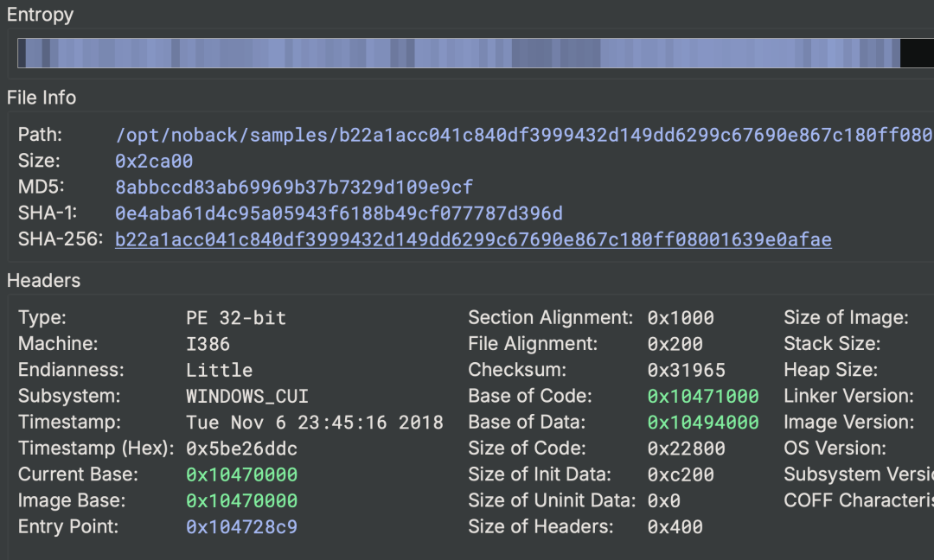Click the Timestamp date value
This screenshot has width=934, height=560.
[x=314, y=423]
